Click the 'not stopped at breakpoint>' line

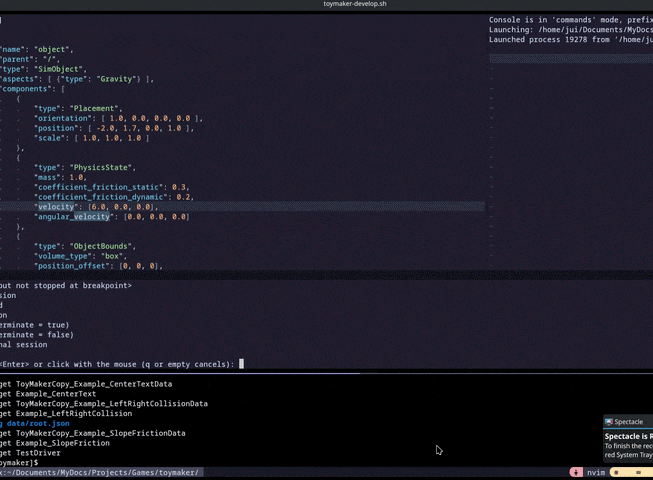pos(66,286)
